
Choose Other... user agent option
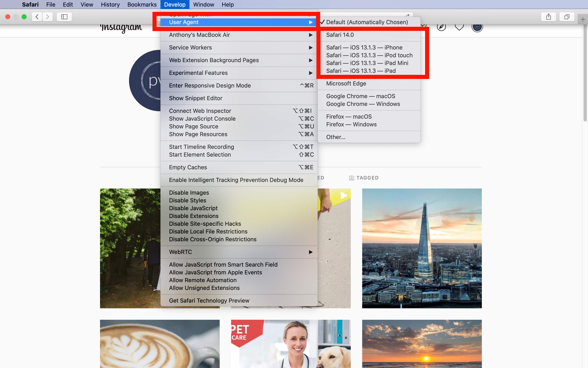click(369, 137)
